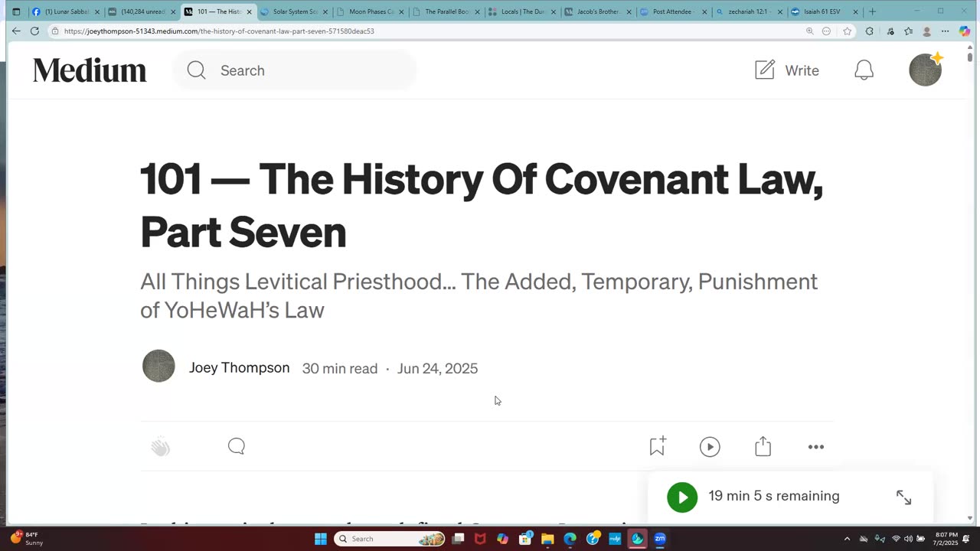Open clock showing 8:07 PM

pos(946,539)
